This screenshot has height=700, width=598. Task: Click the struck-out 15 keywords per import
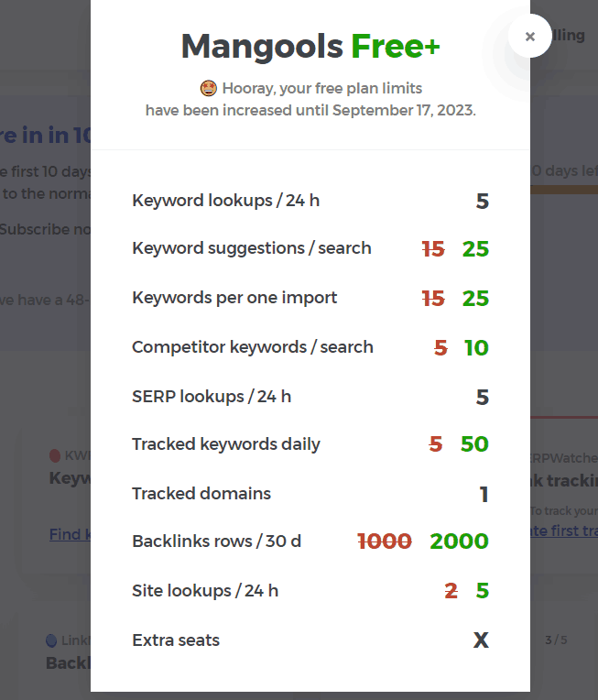pos(433,299)
